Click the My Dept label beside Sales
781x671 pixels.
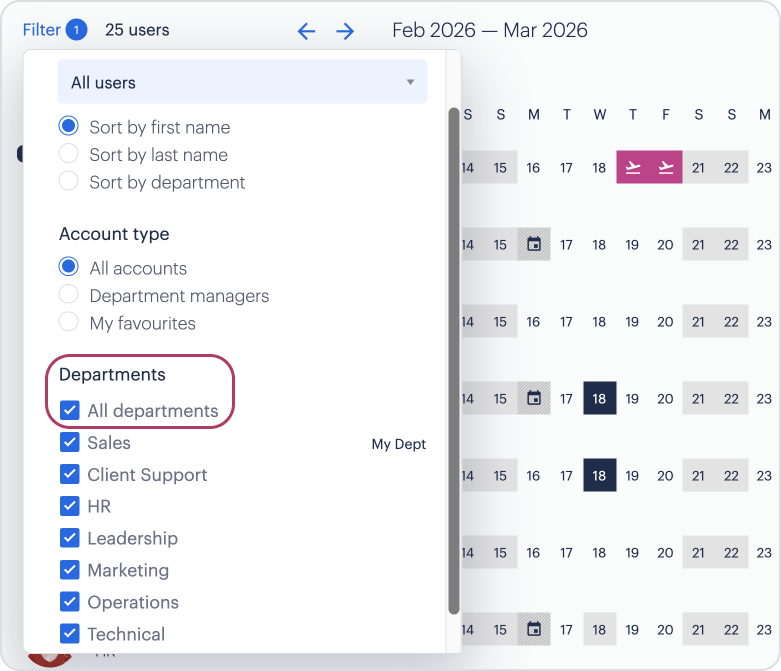pyautogui.click(x=398, y=444)
